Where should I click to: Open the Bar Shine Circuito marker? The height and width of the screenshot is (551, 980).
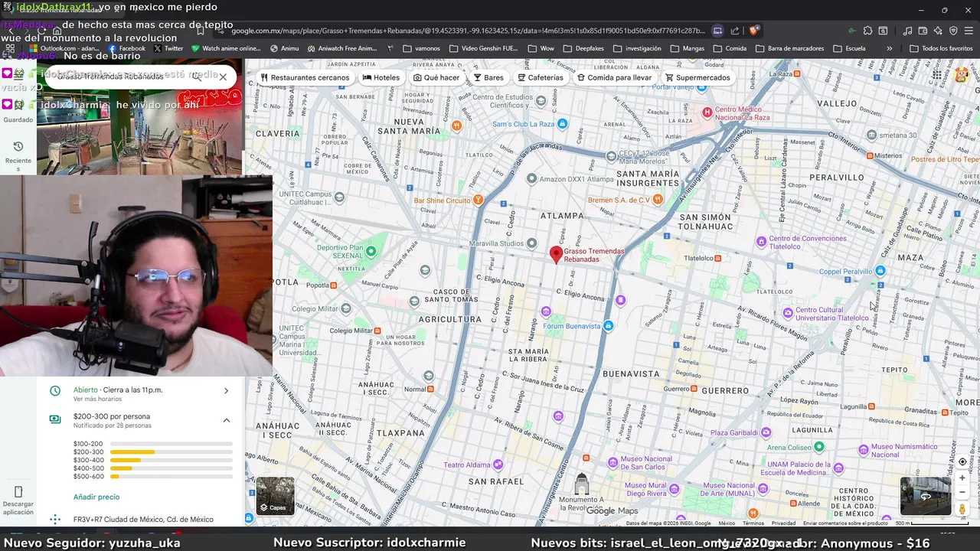coord(479,200)
